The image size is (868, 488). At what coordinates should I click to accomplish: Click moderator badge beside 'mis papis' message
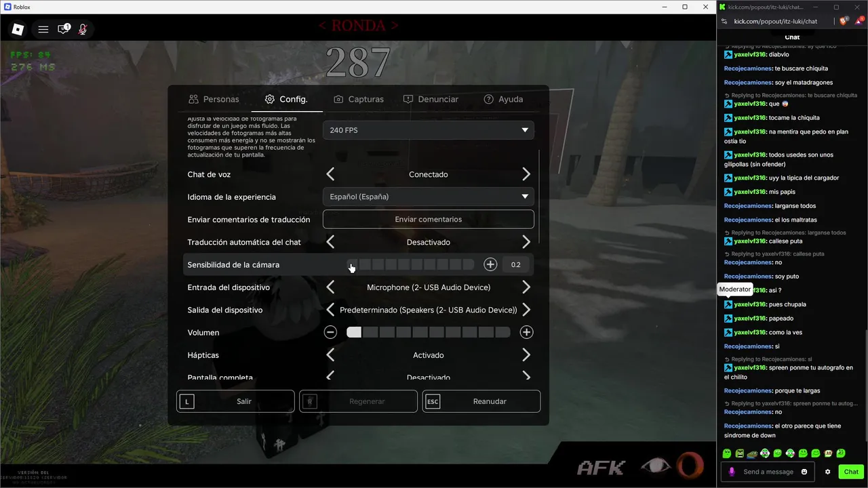pos(728,192)
